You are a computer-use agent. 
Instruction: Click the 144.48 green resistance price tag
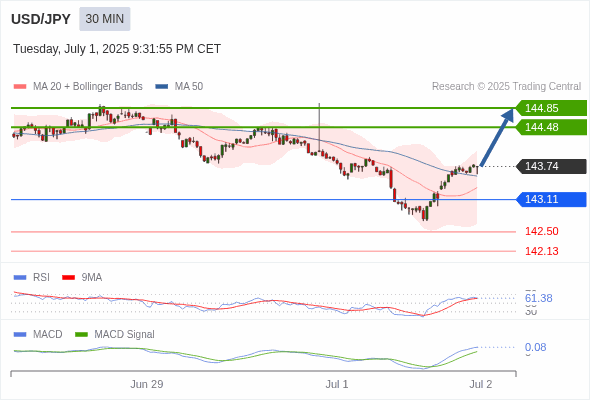[551, 127]
